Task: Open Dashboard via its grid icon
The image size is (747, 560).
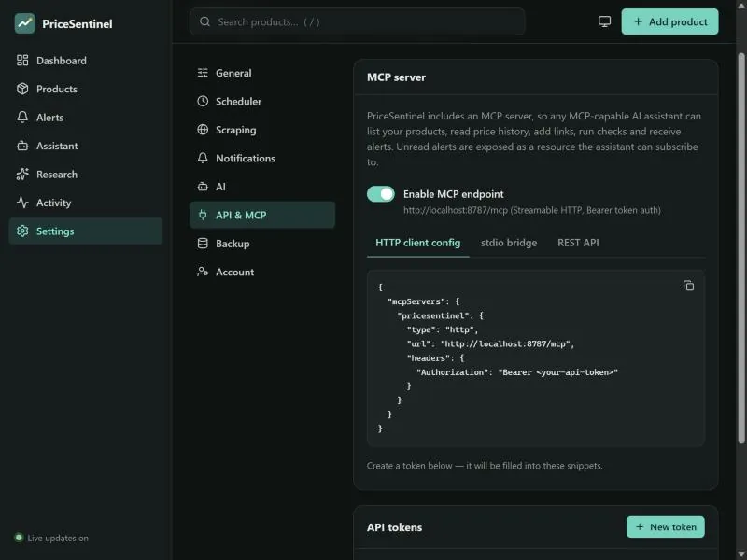Action: (x=22, y=60)
